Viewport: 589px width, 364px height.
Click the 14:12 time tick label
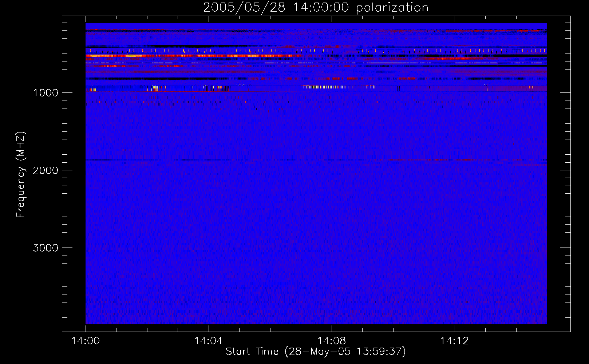pyautogui.click(x=454, y=341)
